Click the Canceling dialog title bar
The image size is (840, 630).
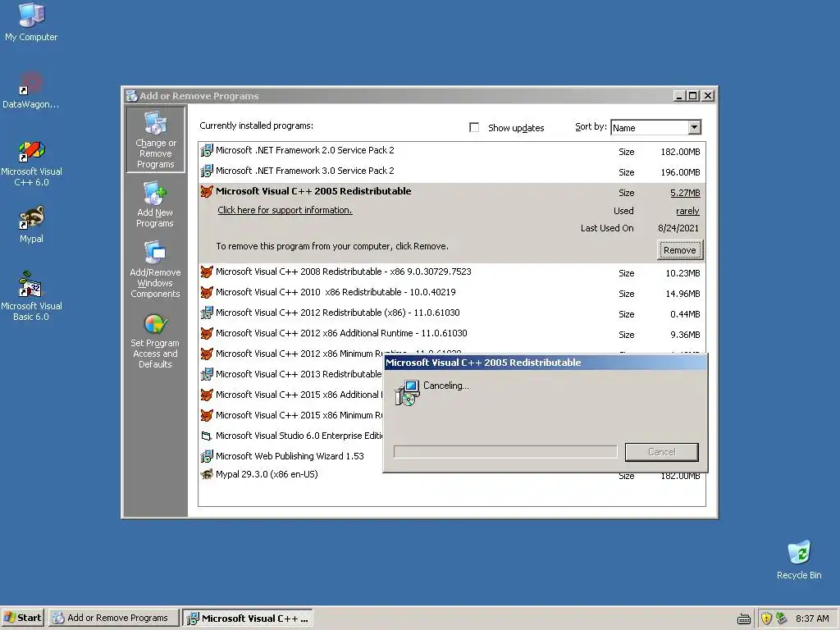(x=546, y=363)
